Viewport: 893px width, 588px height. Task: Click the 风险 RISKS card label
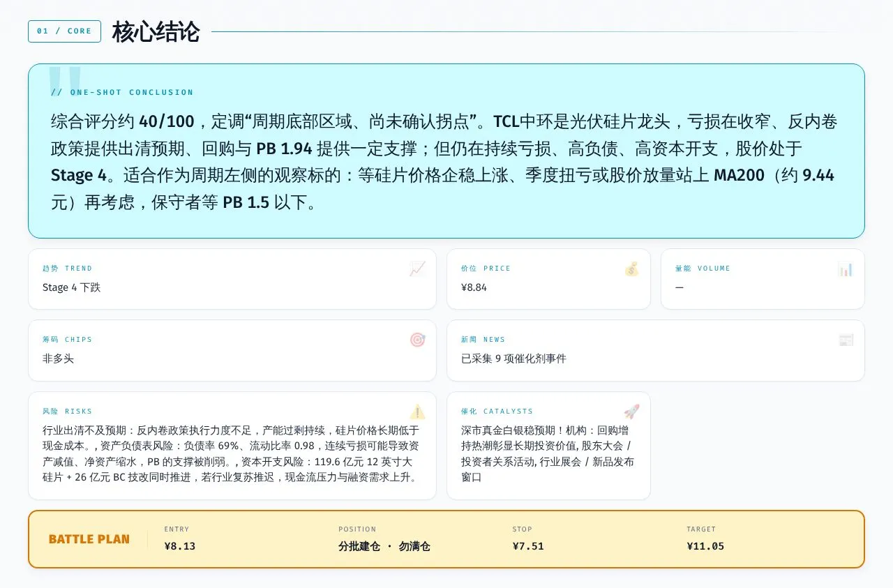pos(67,412)
